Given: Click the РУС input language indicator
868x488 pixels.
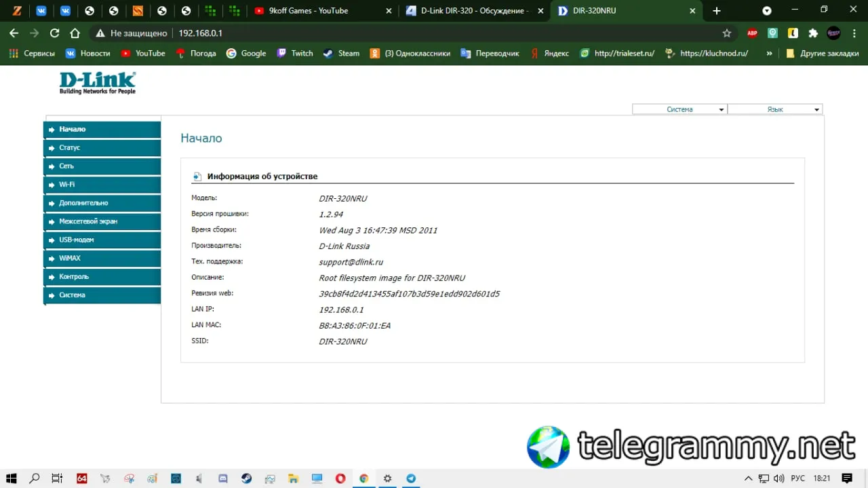Looking at the screenshot, I should (797, 478).
